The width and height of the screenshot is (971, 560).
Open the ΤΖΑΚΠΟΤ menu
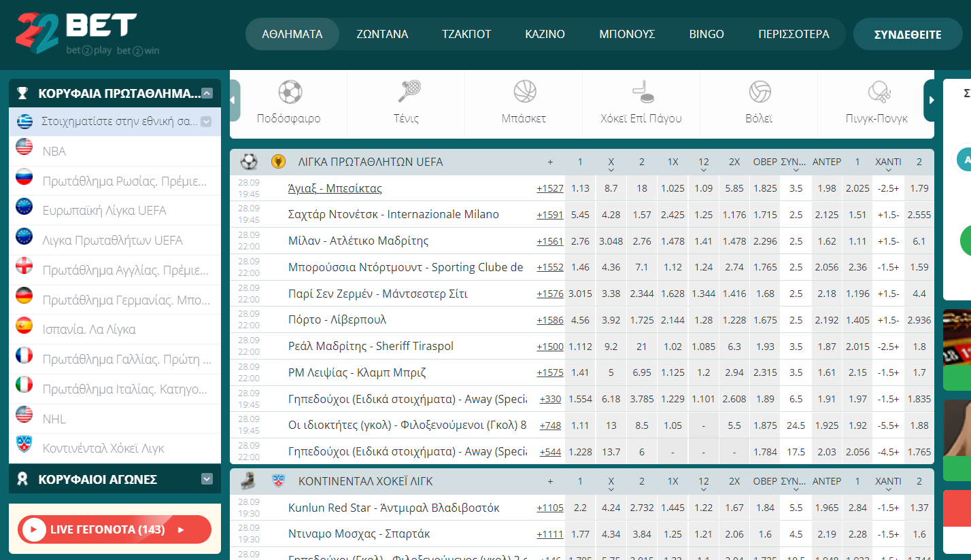466,34
